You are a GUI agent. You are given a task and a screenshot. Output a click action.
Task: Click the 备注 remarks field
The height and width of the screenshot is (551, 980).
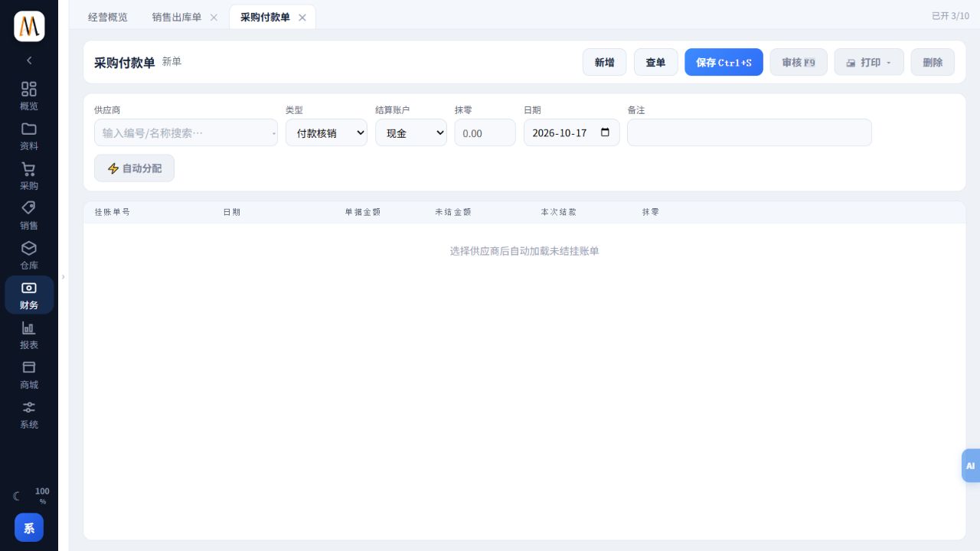tap(750, 132)
